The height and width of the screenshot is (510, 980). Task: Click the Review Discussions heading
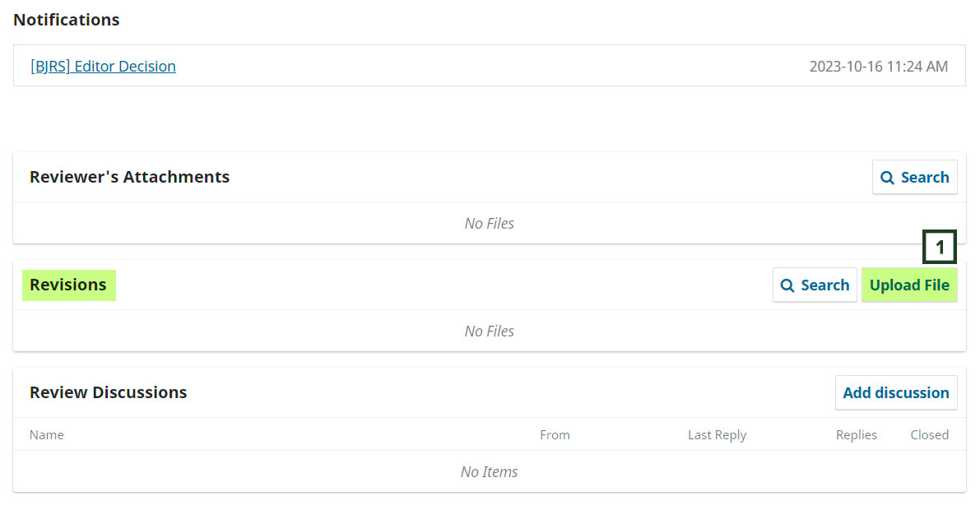click(x=108, y=392)
